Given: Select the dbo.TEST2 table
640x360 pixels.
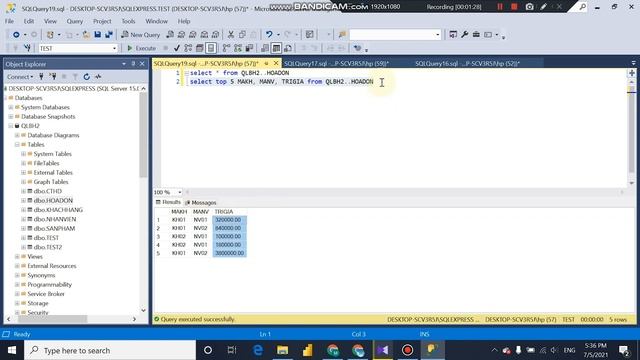Looking at the screenshot, I should [48, 247].
